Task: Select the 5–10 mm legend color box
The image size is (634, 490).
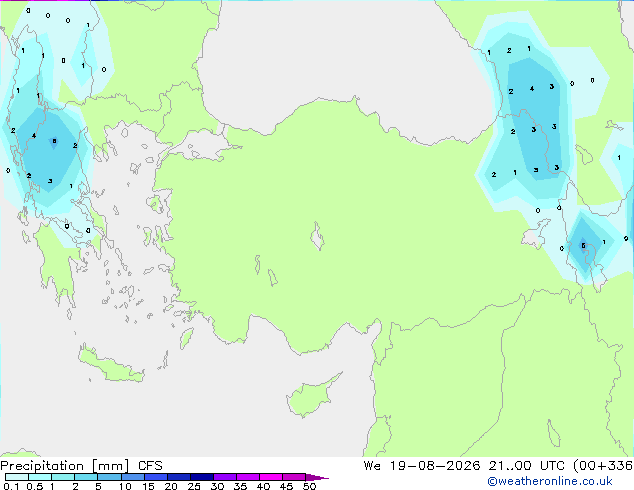Action: (109, 477)
